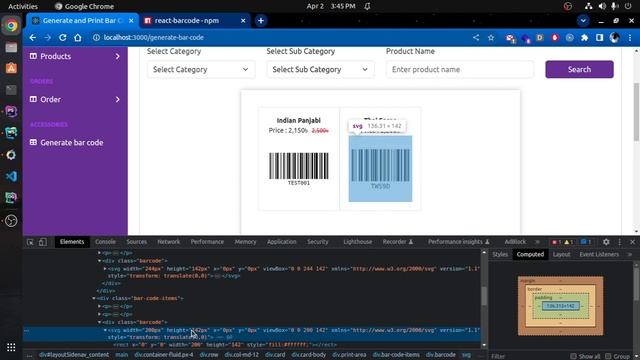Show more sidebar pane tabs
This screenshot has height=360, width=640.
(630, 254)
